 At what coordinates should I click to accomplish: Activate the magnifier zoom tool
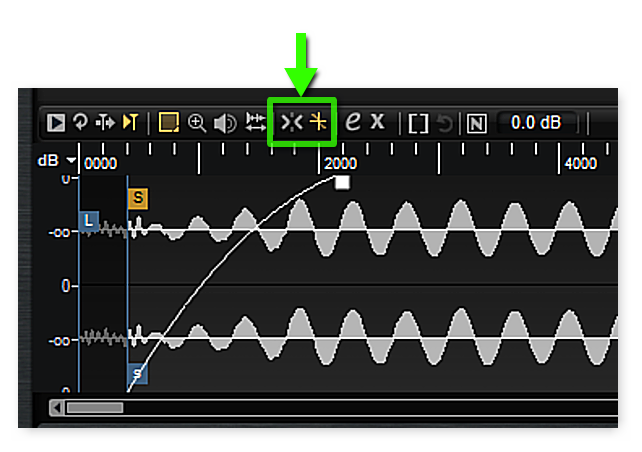pos(197,123)
